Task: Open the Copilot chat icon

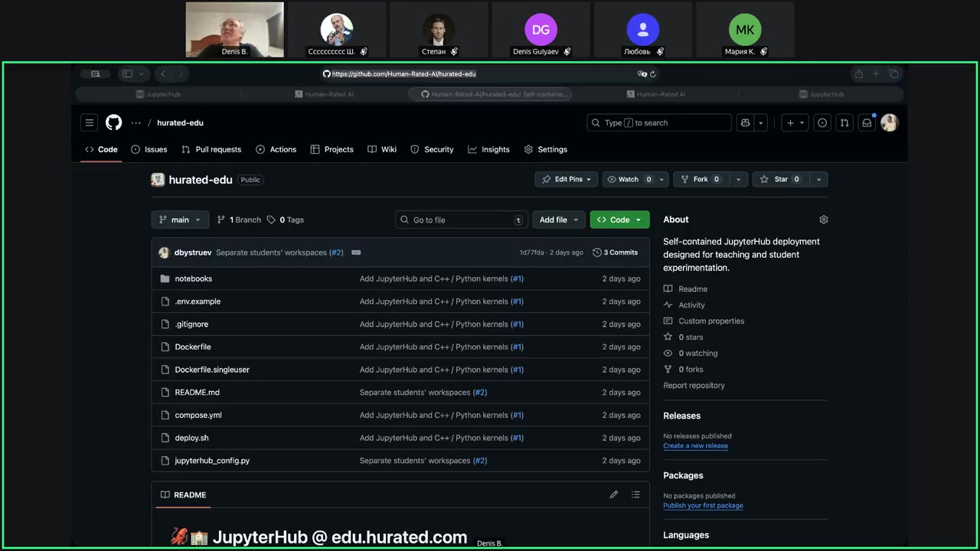Action: 745,122
